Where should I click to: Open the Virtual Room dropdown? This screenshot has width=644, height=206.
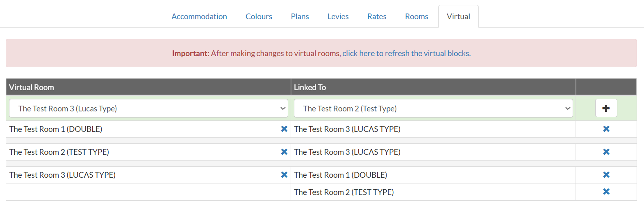pos(148,109)
